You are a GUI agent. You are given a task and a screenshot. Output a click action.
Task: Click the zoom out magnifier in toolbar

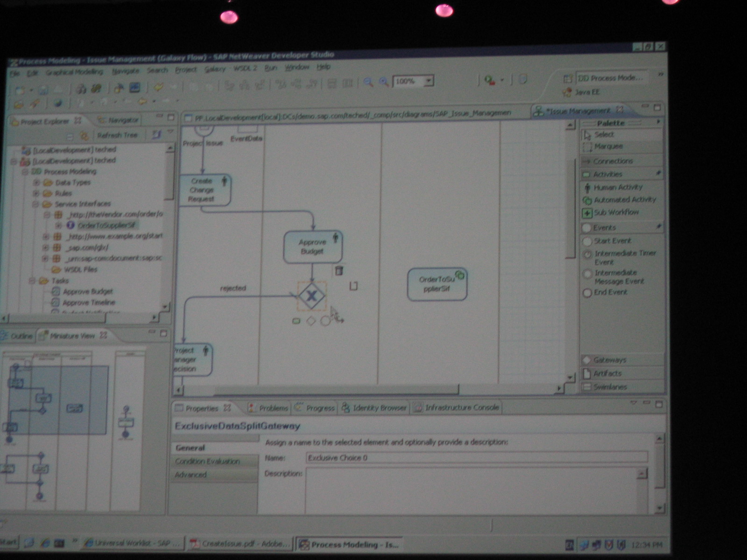point(368,82)
